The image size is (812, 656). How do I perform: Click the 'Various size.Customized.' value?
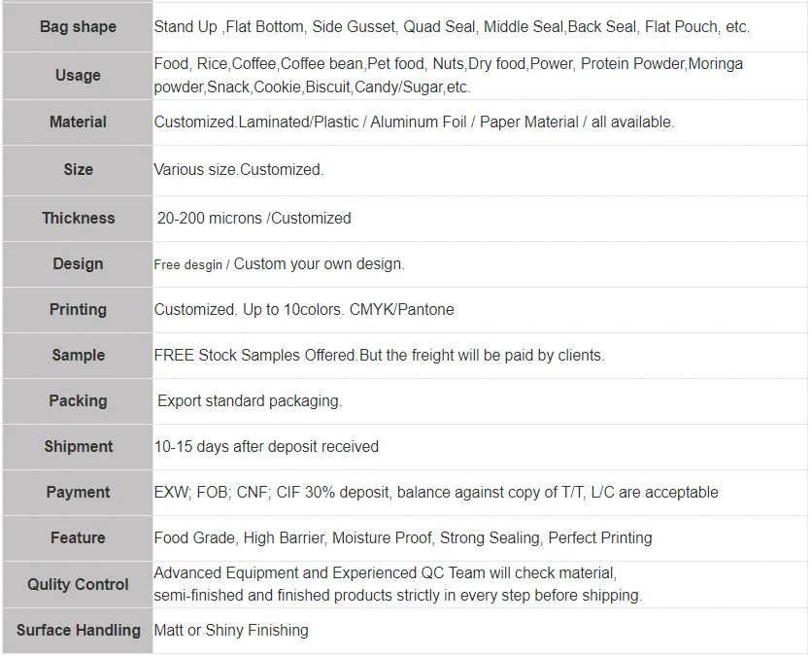(x=239, y=169)
